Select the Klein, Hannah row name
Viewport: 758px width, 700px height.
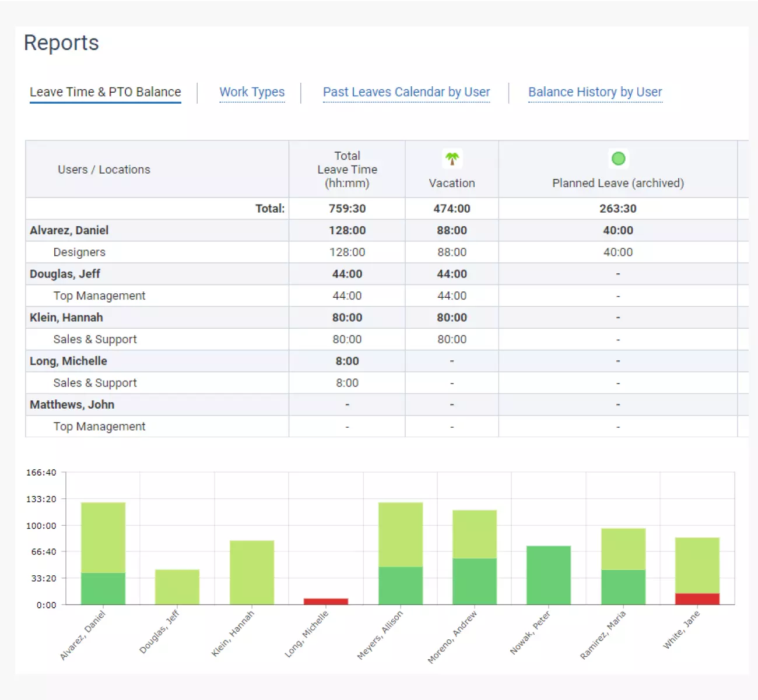(66, 318)
